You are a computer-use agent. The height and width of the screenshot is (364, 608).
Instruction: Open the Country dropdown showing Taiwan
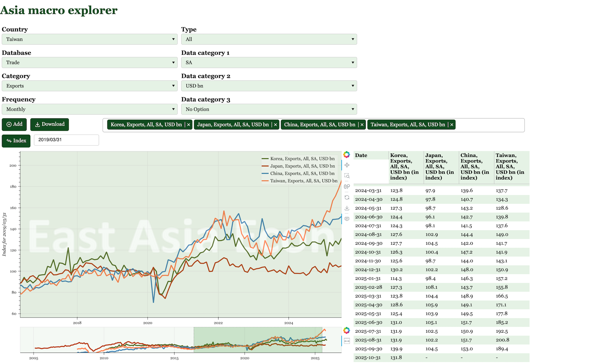pyautogui.click(x=90, y=39)
